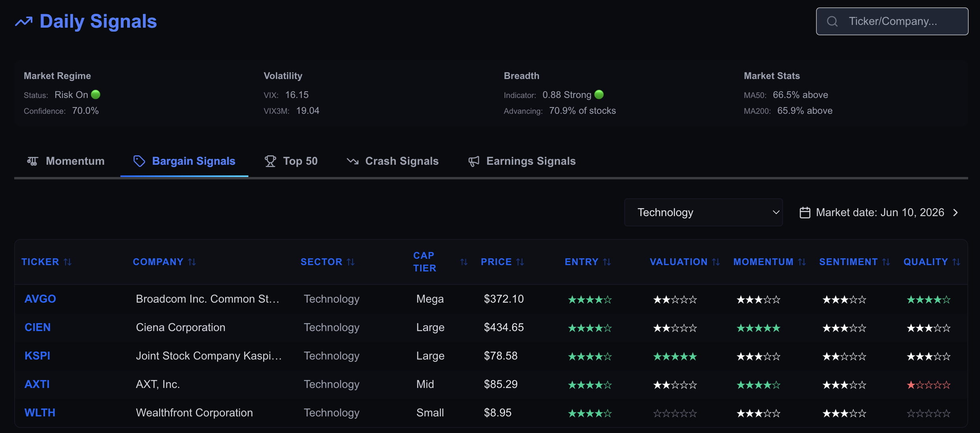Click the AVGO quality star rating

pos(929,299)
